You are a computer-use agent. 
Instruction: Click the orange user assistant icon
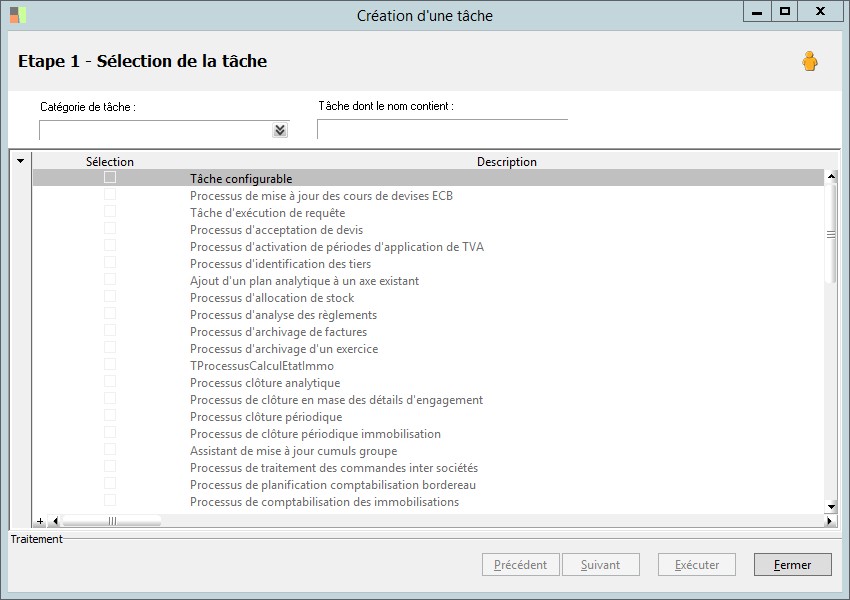pyautogui.click(x=809, y=62)
